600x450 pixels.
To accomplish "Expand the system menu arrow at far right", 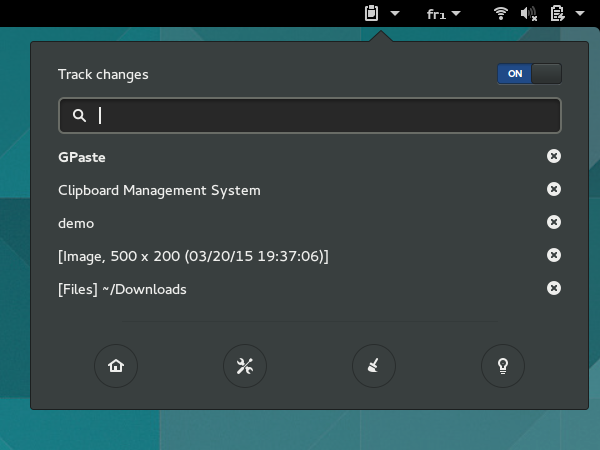I will click(x=580, y=13).
